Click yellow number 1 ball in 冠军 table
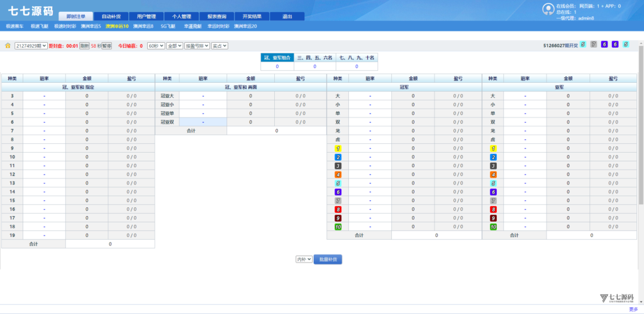Screen dimensions: 644x314 (x=338, y=148)
